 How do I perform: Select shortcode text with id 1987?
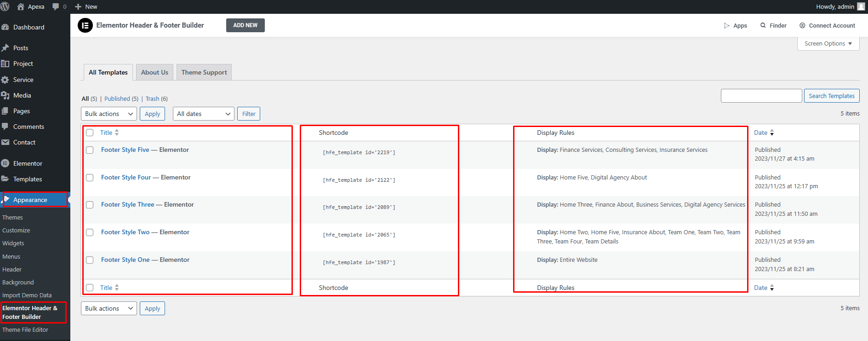tap(359, 262)
